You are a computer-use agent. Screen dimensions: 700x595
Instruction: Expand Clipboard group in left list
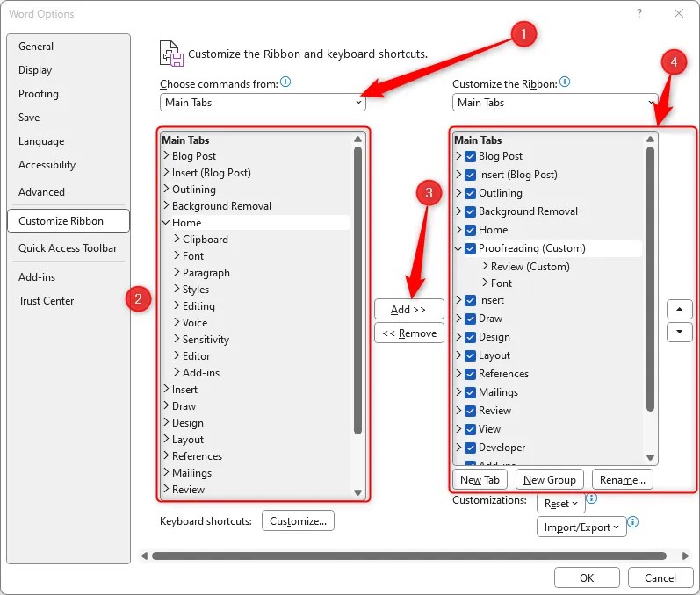177,239
